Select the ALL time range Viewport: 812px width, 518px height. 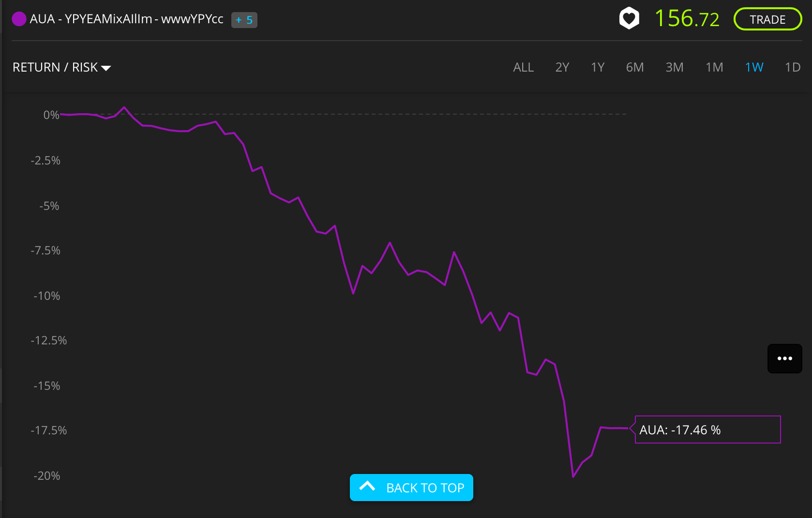(523, 67)
